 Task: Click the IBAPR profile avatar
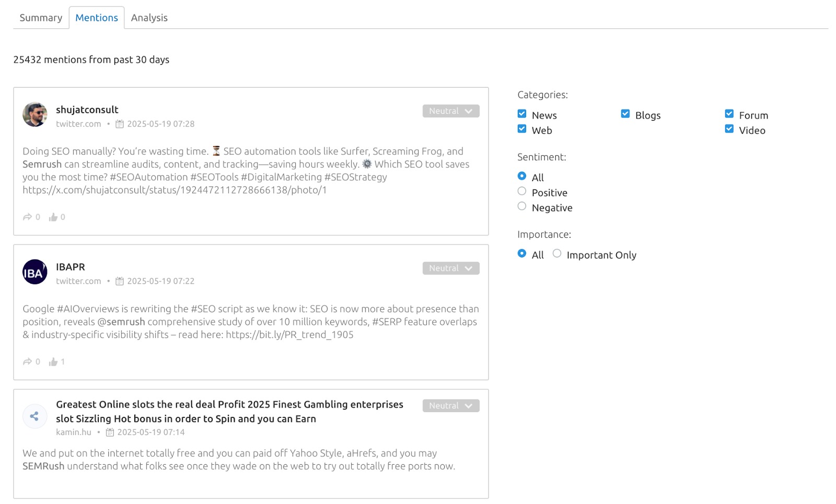click(35, 272)
